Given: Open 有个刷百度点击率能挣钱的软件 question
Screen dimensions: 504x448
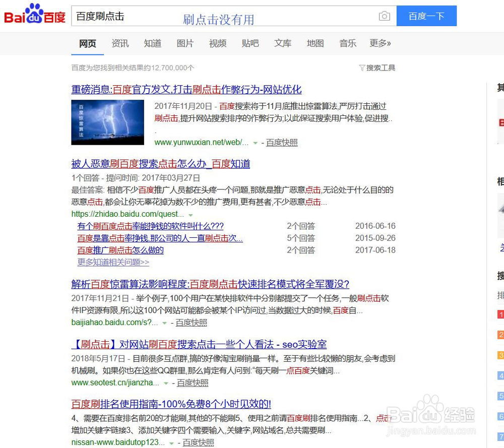Looking at the screenshot, I should coord(150,226).
